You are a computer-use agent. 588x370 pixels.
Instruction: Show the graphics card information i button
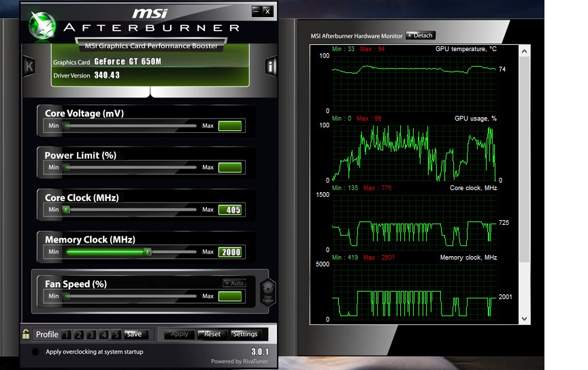coord(271,67)
